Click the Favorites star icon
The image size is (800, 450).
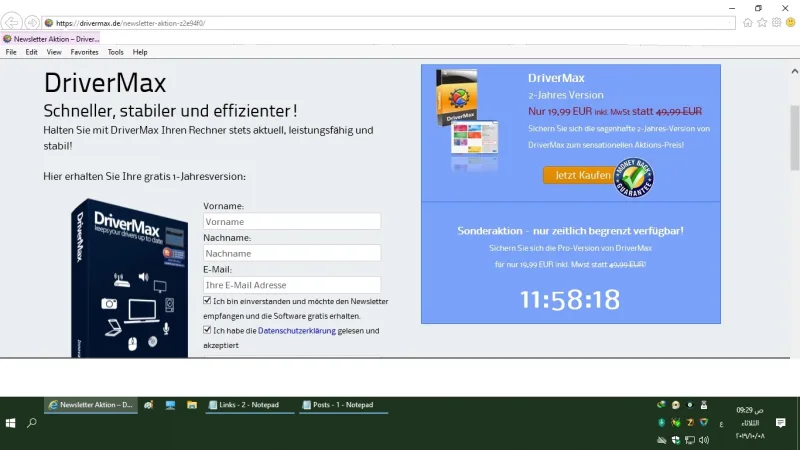point(762,22)
